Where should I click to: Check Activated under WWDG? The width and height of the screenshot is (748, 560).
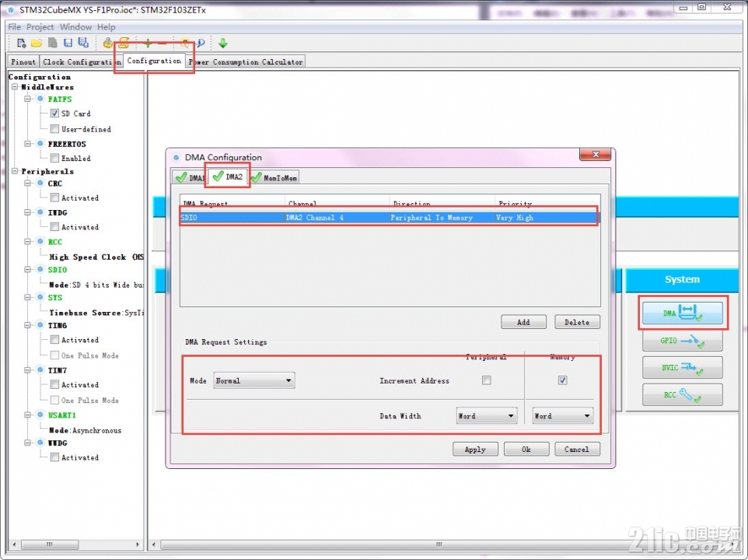point(55,457)
